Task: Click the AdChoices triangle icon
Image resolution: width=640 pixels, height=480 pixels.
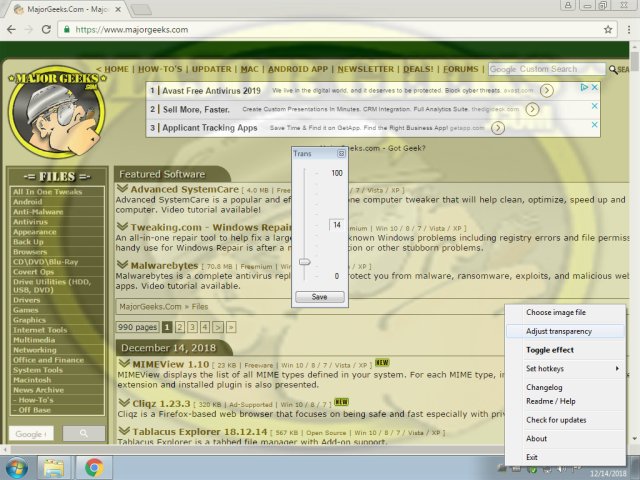Action: point(584,87)
